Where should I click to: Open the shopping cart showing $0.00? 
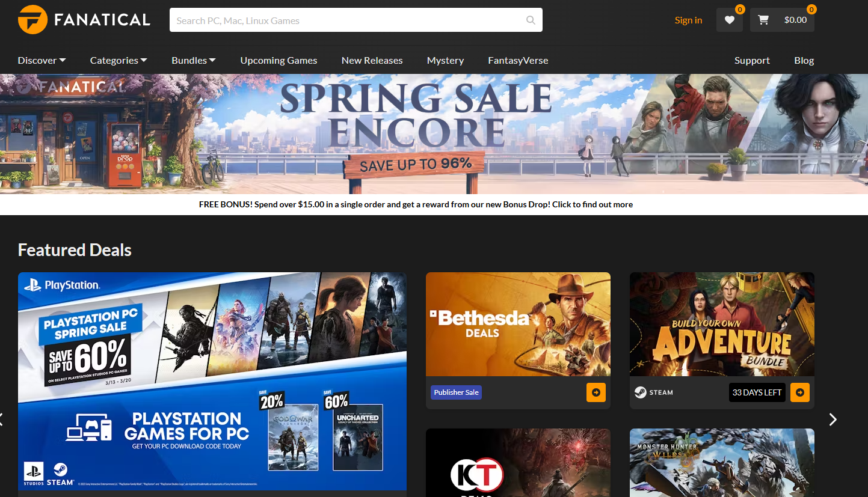[x=782, y=20]
